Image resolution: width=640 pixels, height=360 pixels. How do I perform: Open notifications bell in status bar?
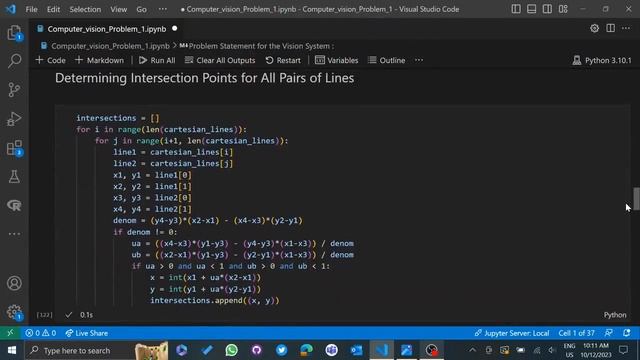pyautogui.click(x=627, y=333)
